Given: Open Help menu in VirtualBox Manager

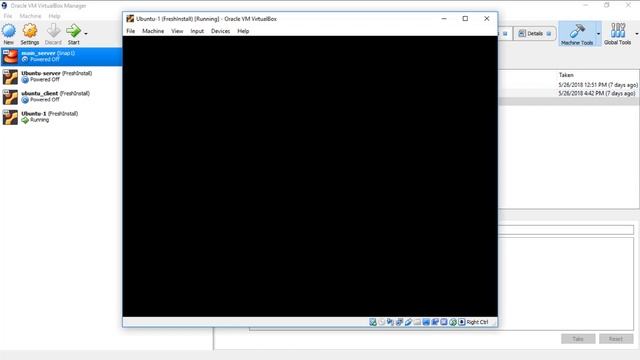Looking at the screenshot, I should point(54,16).
